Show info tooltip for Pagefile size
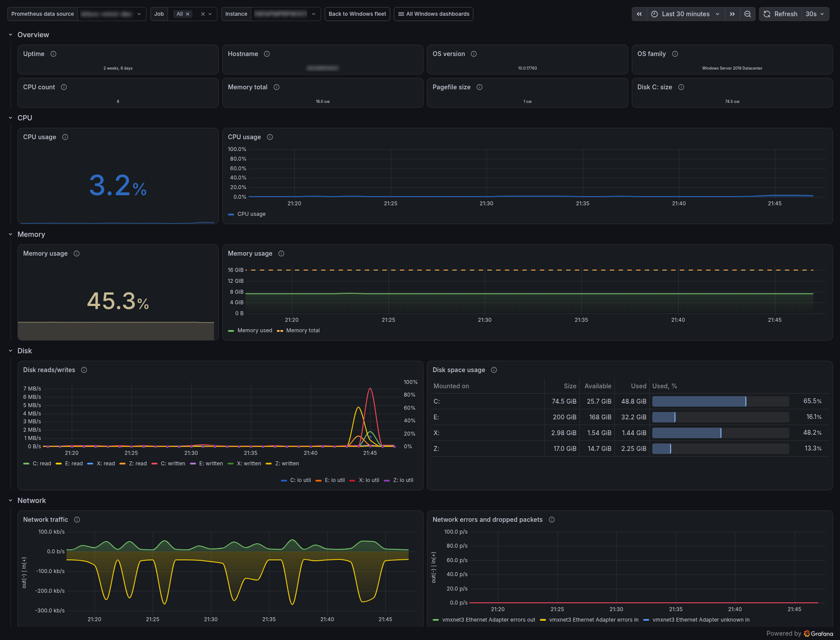 479,87
